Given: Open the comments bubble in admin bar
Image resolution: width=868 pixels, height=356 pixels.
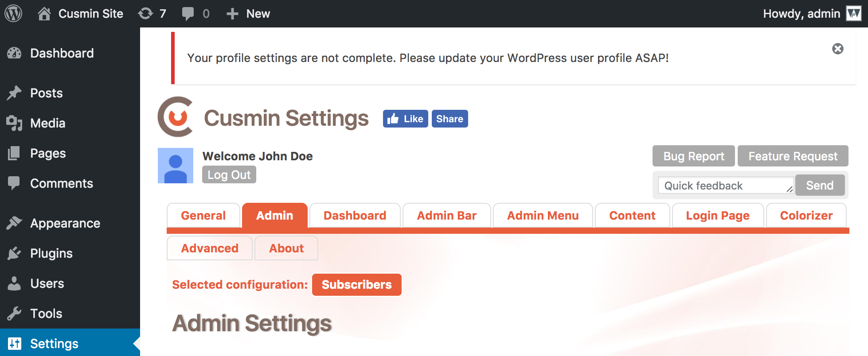Looking at the screenshot, I should 188,14.
